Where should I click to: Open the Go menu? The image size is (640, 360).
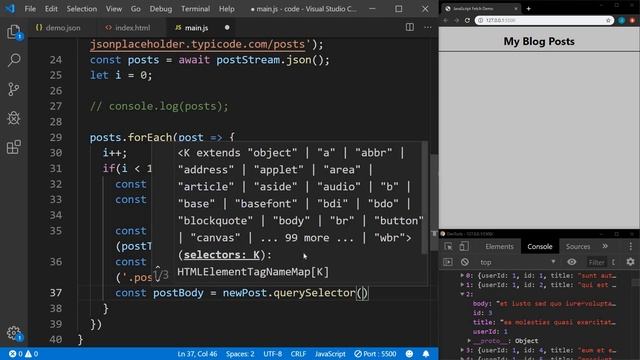(x=136, y=9)
